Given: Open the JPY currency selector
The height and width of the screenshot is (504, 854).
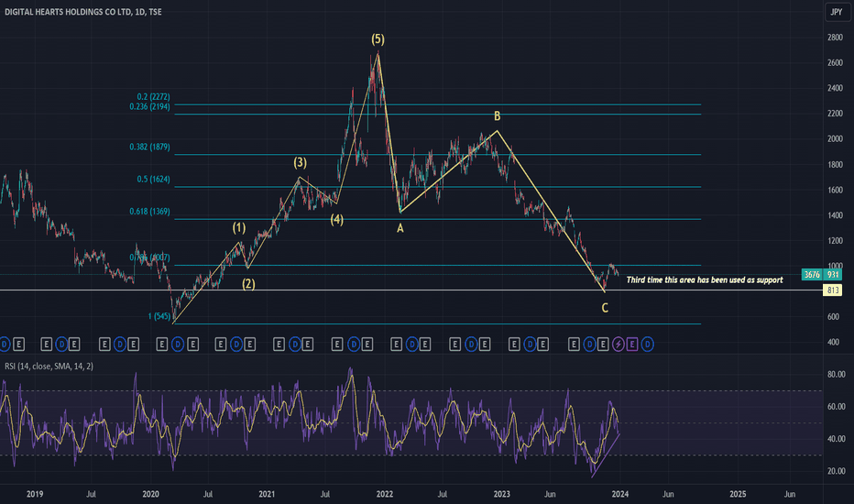Looking at the screenshot, I should point(837,12).
